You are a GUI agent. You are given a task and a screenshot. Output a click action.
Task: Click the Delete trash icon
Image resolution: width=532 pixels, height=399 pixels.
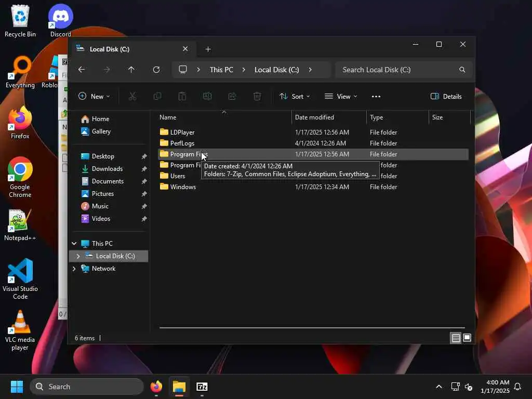tap(257, 96)
